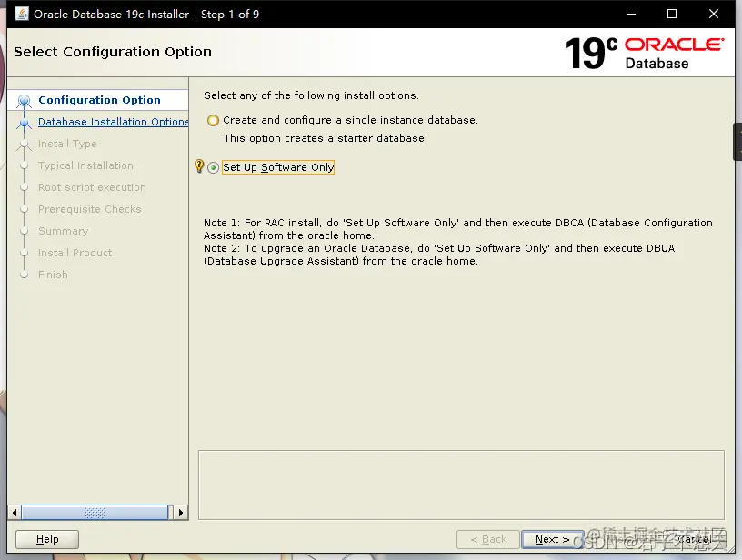
Task: Open the Database Installation Options step link
Action: 113,122
